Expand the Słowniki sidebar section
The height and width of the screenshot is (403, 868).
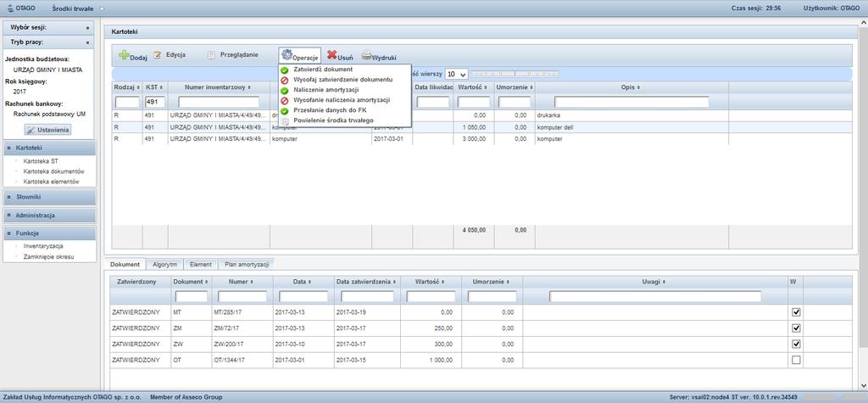pos(48,197)
